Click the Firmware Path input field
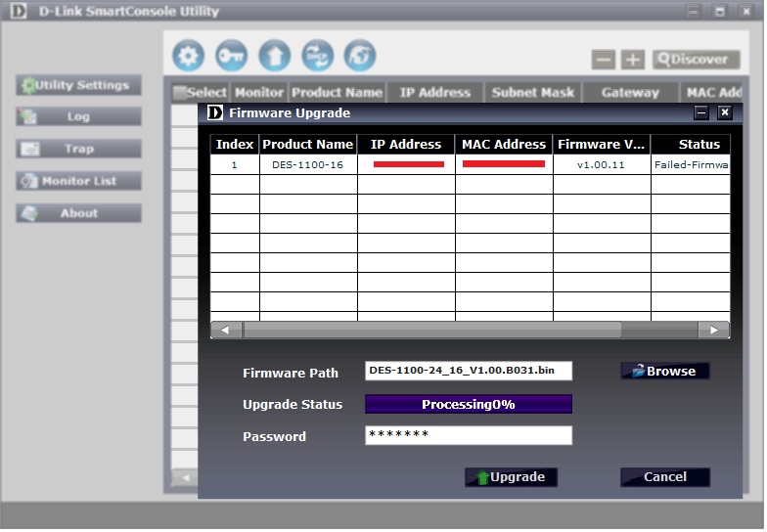The width and height of the screenshot is (767, 532). click(468, 371)
